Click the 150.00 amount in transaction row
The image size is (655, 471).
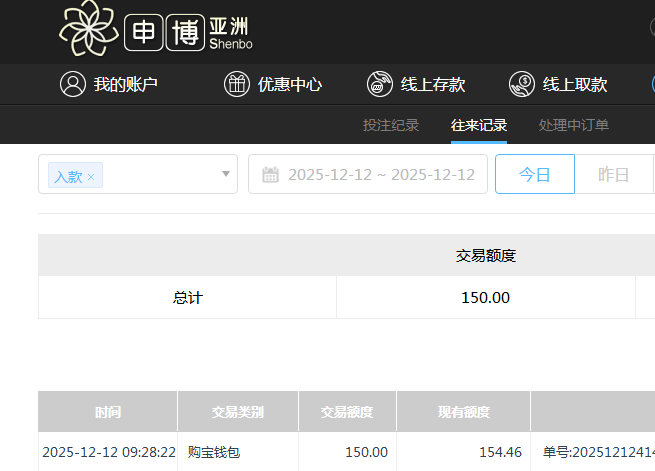pyautogui.click(x=366, y=452)
